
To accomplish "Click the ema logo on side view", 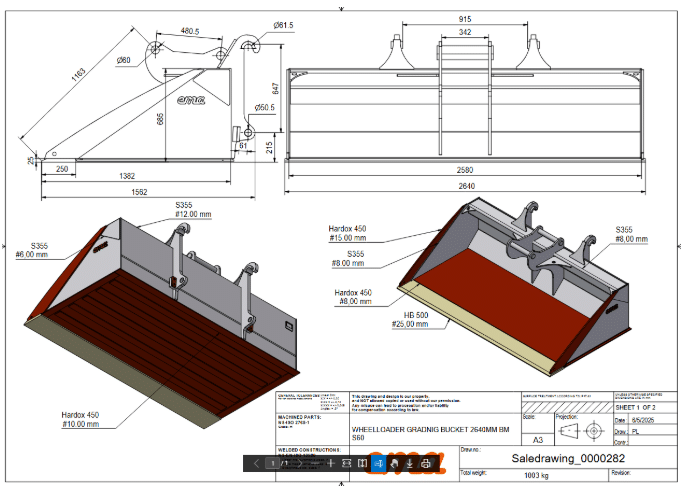I will click(191, 100).
